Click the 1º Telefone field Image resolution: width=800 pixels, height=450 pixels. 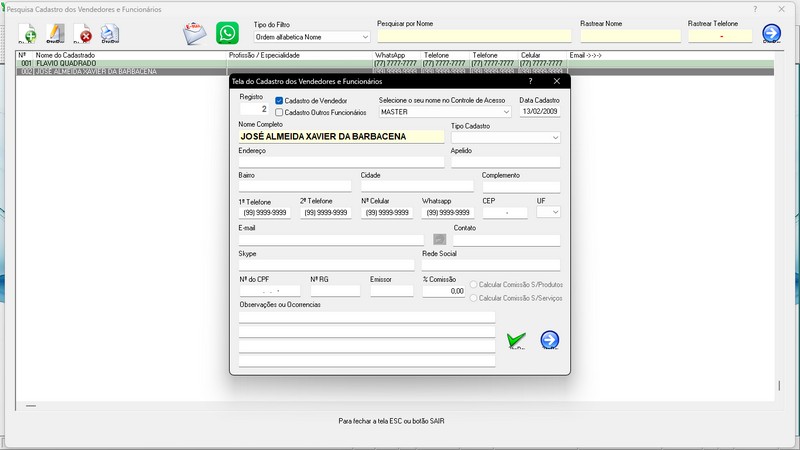point(265,213)
